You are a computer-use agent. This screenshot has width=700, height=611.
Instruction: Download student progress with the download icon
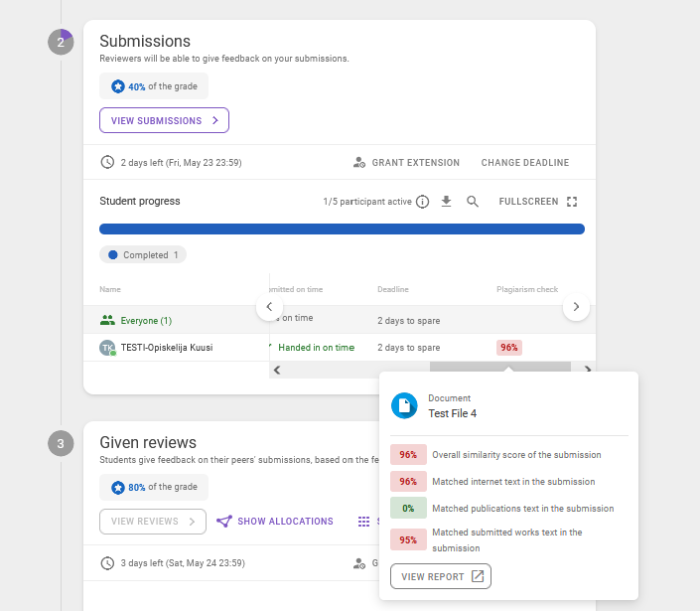447,202
